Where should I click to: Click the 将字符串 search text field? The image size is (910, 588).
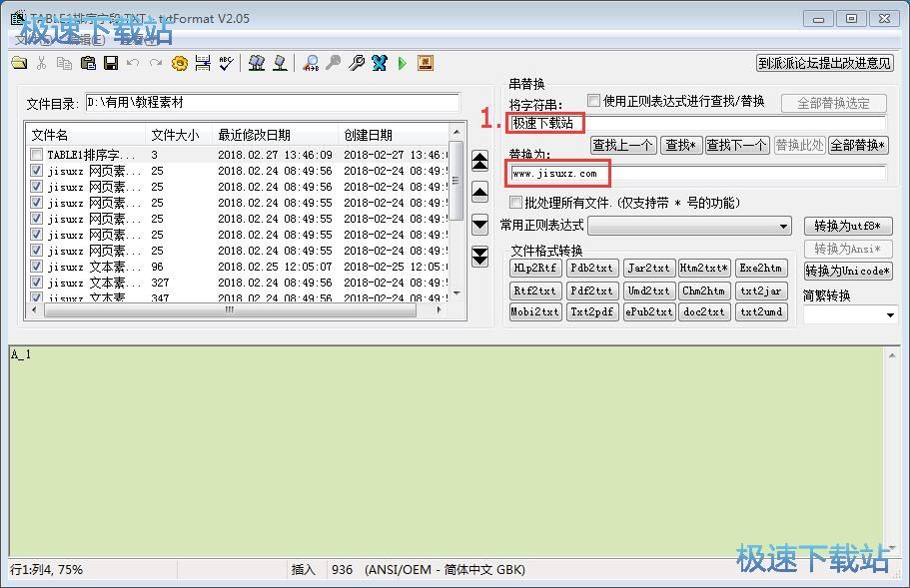coord(698,123)
